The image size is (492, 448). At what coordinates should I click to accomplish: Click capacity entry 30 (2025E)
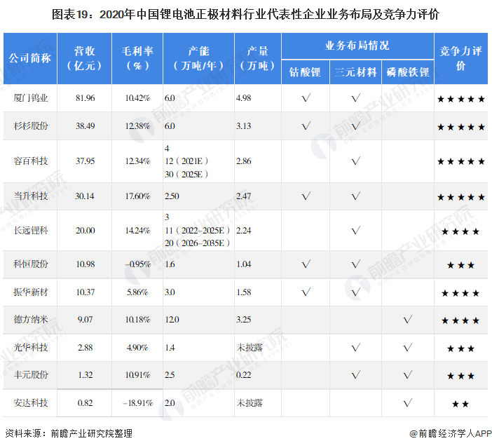point(186,175)
